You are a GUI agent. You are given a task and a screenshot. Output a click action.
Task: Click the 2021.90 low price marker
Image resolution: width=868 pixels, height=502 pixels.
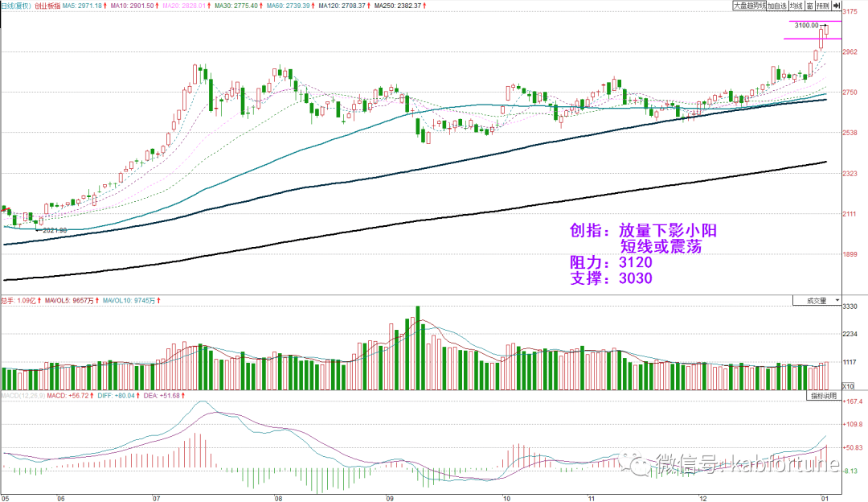pyautogui.click(x=55, y=230)
